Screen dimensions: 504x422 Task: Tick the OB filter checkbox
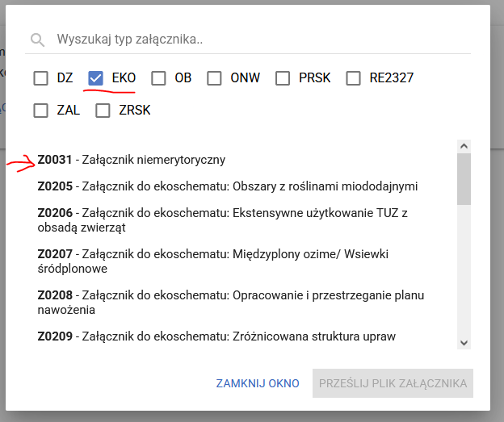pos(158,78)
